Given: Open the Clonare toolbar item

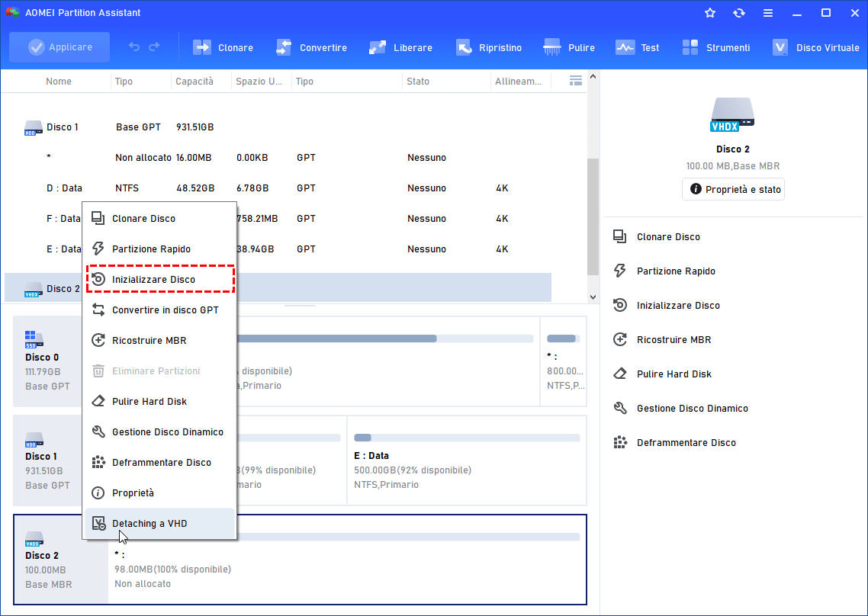Looking at the screenshot, I should 223,47.
